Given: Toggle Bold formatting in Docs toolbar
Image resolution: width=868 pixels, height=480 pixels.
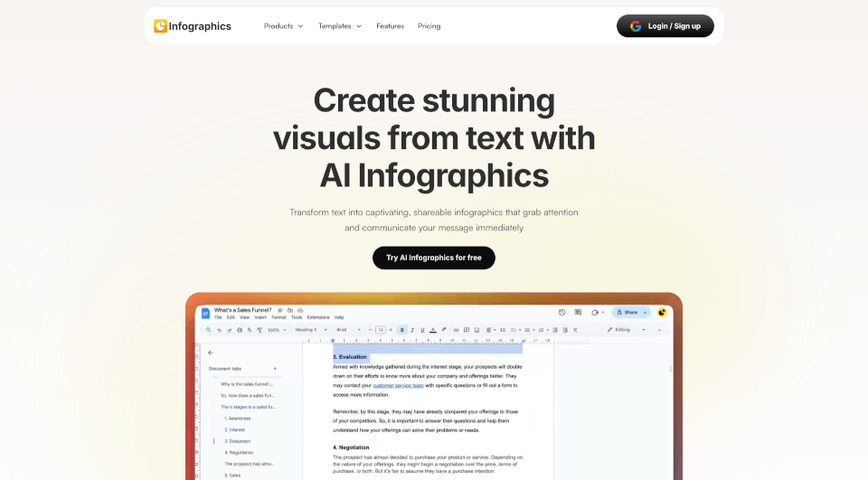Looking at the screenshot, I should click(401, 330).
